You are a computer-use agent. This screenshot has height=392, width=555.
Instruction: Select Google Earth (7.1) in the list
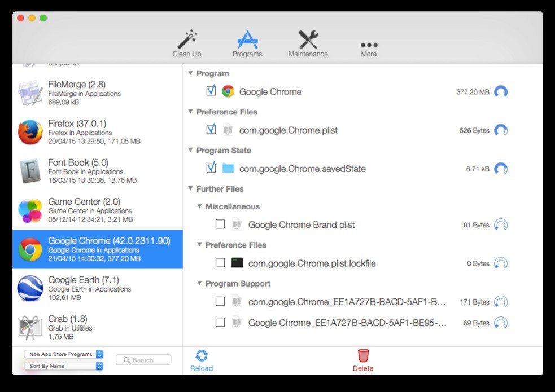pos(98,288)
